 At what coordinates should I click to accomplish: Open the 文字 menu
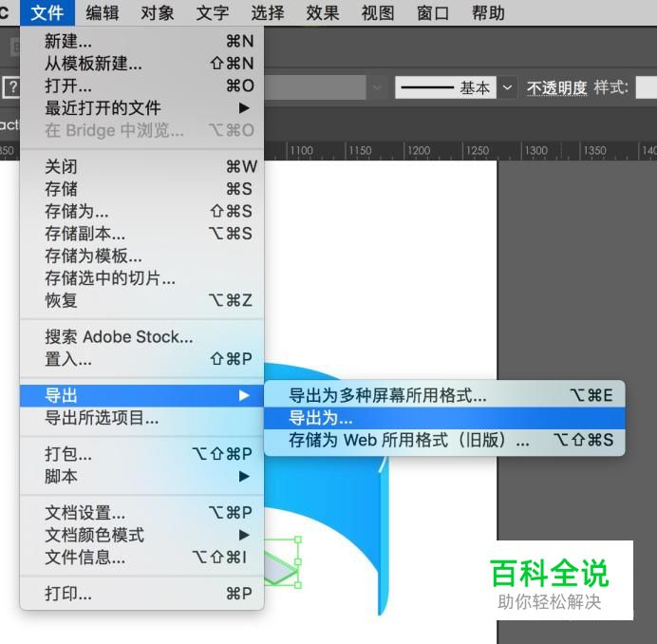coord(213,13)
